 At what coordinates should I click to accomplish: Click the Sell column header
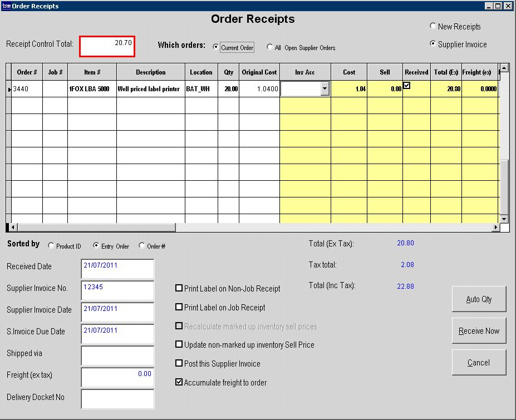pyautogui.click(x=385, y=72)
